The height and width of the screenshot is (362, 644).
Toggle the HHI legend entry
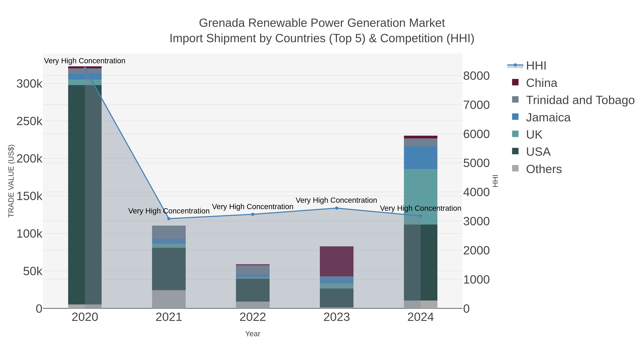pyautogui.click(x=526, y=66)
